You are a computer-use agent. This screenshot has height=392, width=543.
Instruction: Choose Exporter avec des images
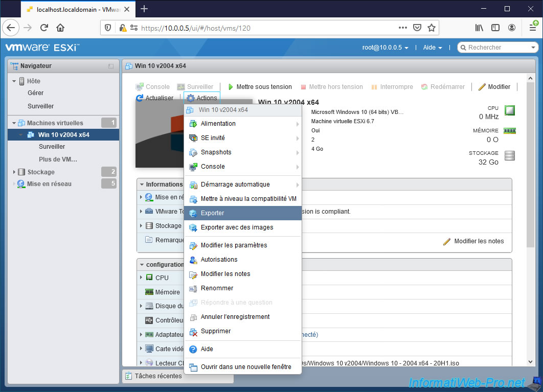[243, 227]
